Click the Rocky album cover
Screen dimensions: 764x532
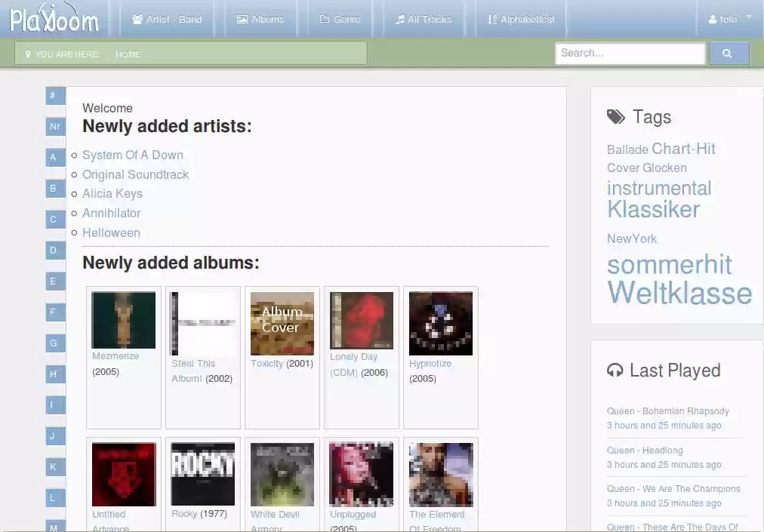point(202,474)
